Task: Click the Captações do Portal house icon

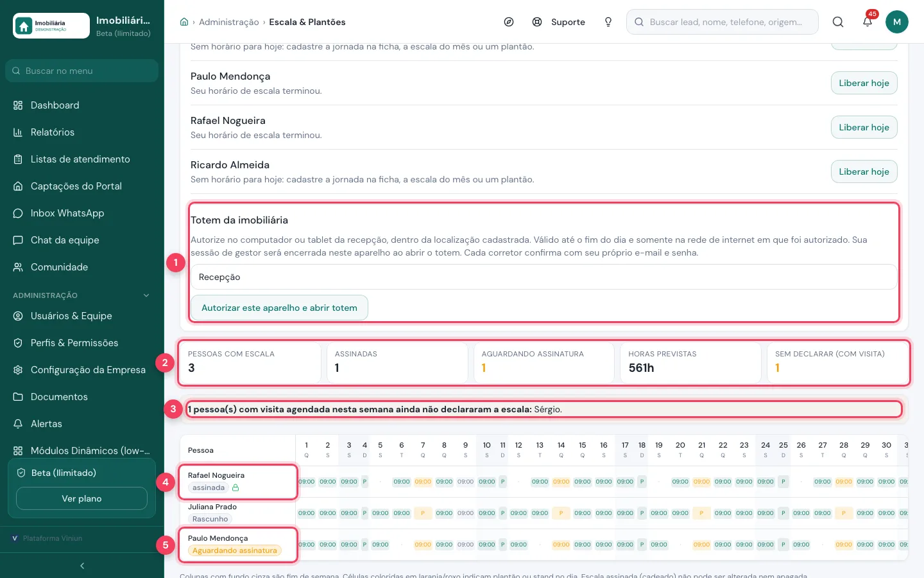Action: pos(18,186)
